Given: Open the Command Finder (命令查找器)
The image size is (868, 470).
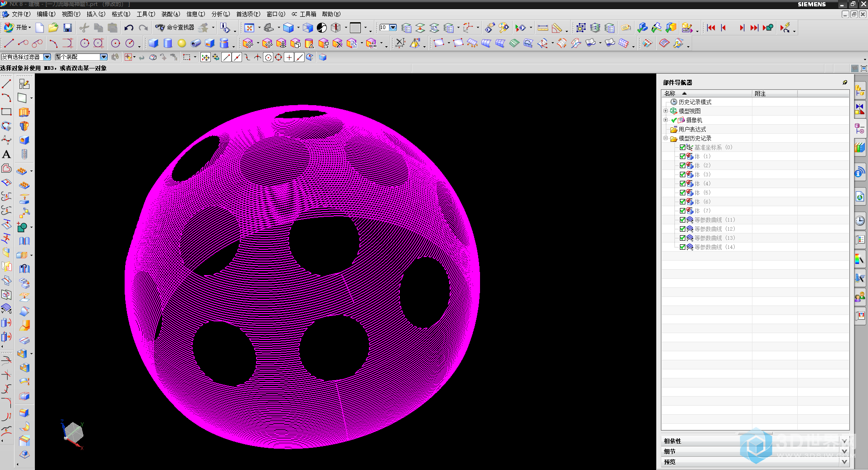Looking at the screenshot, I should (175, 28).
